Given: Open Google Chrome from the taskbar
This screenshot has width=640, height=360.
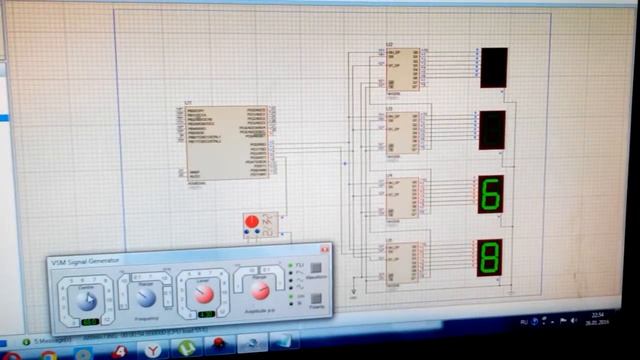Looking at the screenshot, I should (48, 356).
